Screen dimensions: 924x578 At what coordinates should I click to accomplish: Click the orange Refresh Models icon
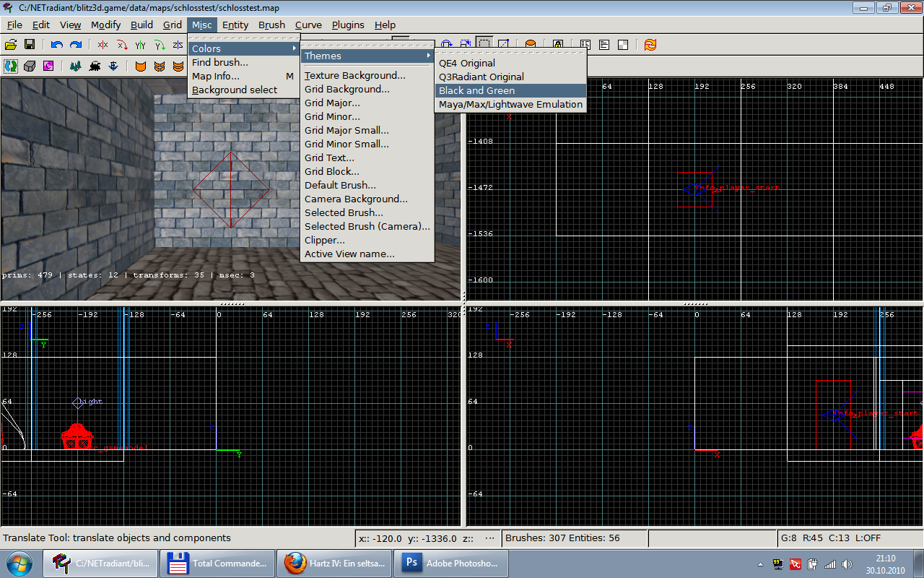(650, 45)
